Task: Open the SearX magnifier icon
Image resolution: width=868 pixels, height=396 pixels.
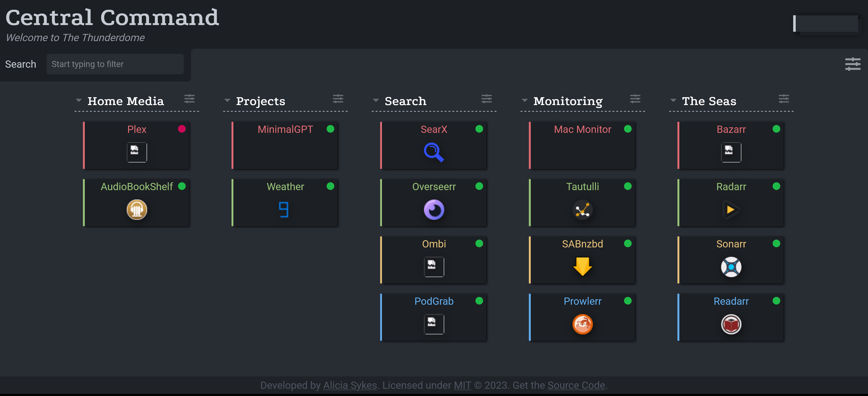Action: coord(434,152)
